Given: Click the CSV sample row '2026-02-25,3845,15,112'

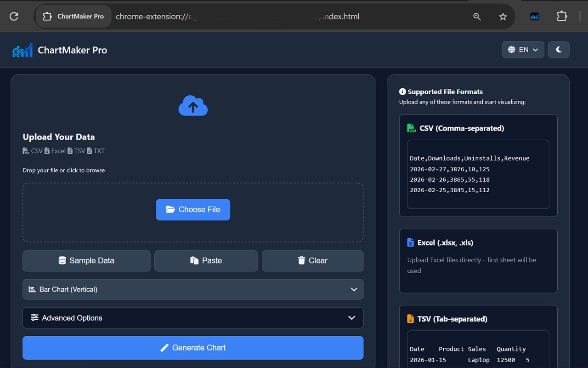Looking at the screenshot, I should (450, 190).
